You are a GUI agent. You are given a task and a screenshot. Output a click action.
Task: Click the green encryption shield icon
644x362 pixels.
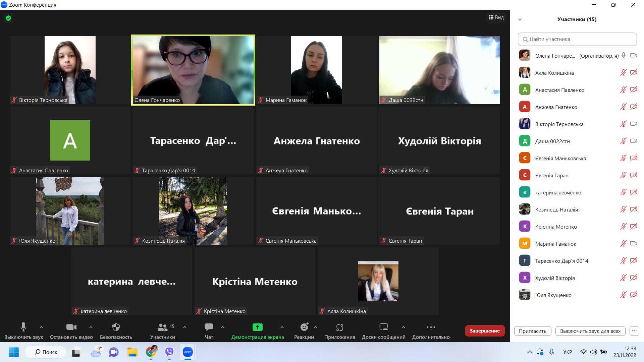pos(8,18)
